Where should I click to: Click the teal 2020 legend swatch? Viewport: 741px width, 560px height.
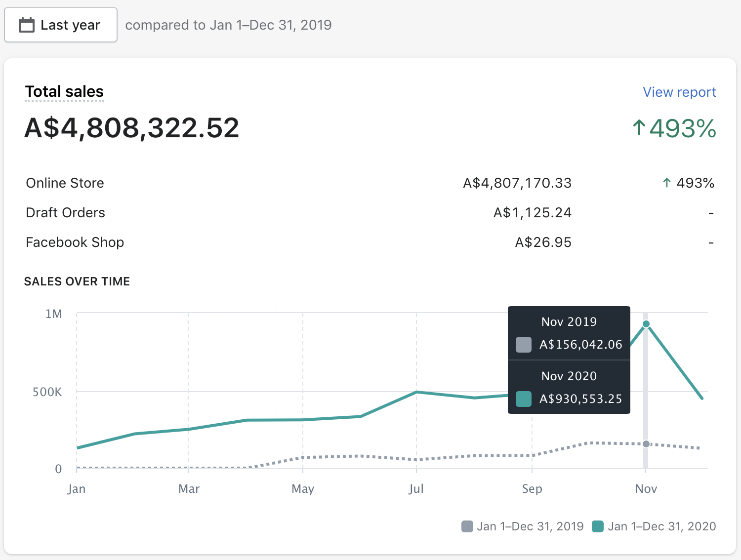(598, 526)
